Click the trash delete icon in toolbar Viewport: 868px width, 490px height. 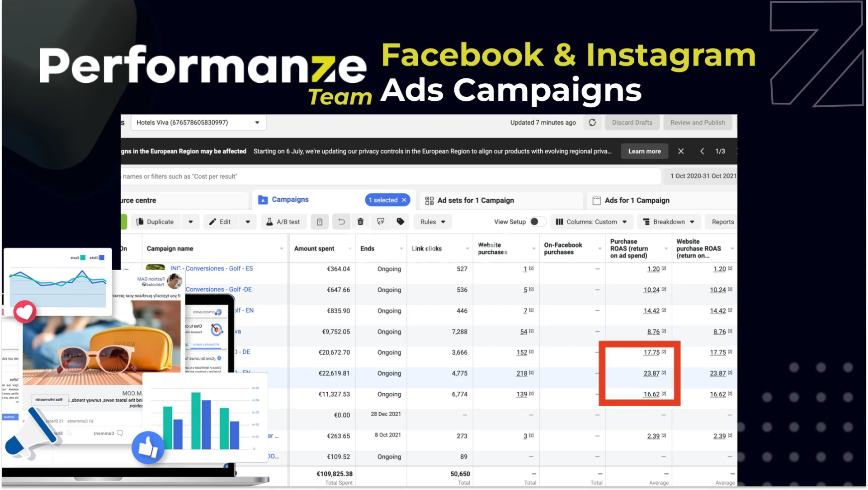360,222
